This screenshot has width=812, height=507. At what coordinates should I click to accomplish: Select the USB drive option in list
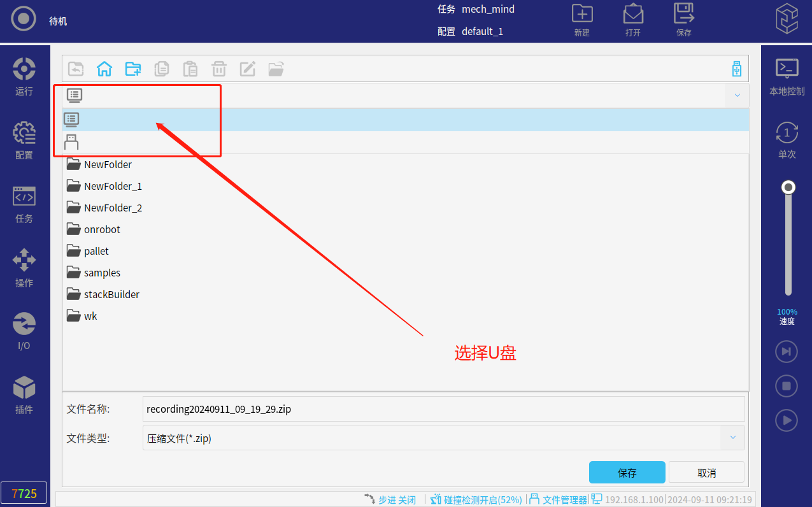[x=71, y=142]
